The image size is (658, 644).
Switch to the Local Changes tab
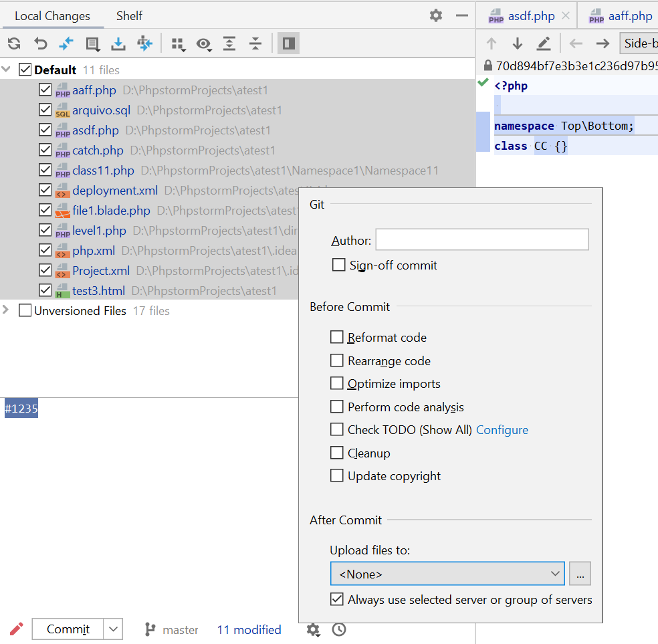pos(52,16)
